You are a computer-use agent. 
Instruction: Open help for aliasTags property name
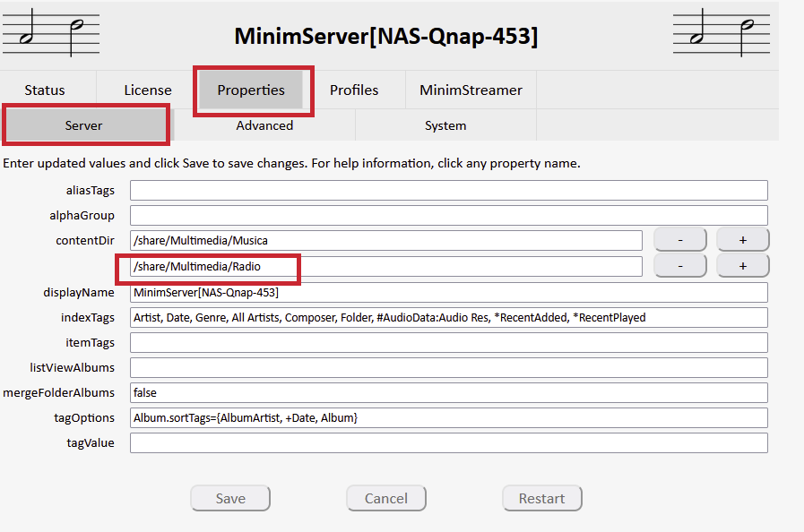click(x=91, y=190)
